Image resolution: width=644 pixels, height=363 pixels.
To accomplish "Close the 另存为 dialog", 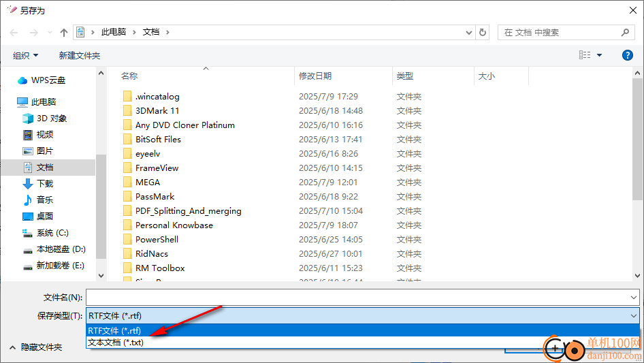I will tap(633, 10).
